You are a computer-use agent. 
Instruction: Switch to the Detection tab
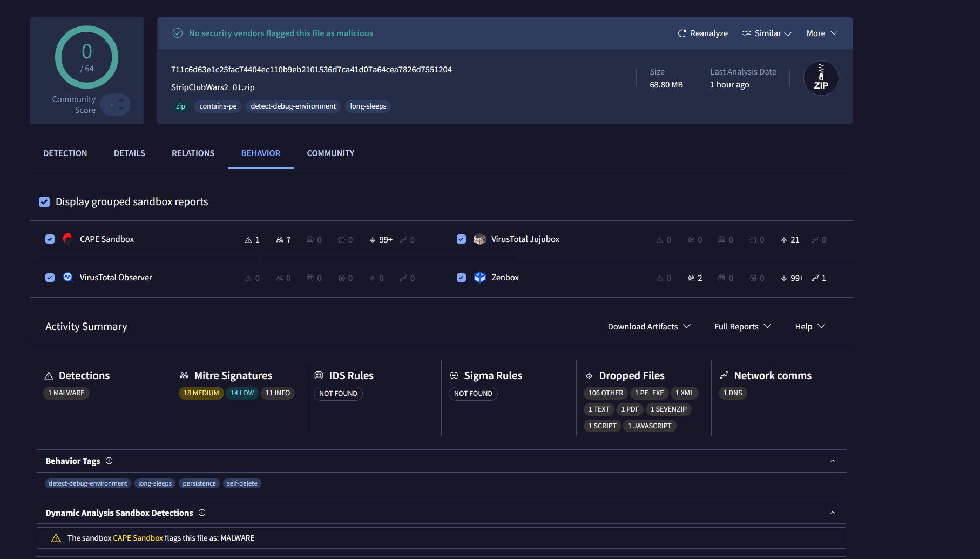65,153
